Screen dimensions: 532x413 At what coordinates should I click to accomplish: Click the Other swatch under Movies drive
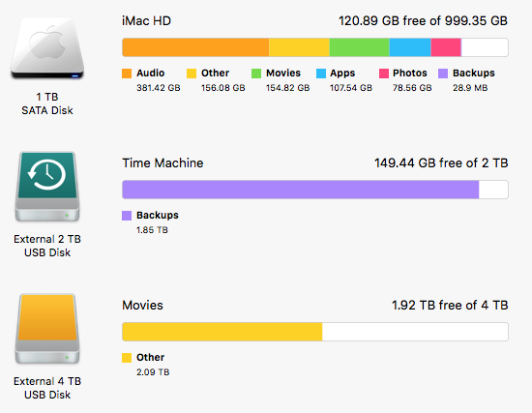point(127,358)
